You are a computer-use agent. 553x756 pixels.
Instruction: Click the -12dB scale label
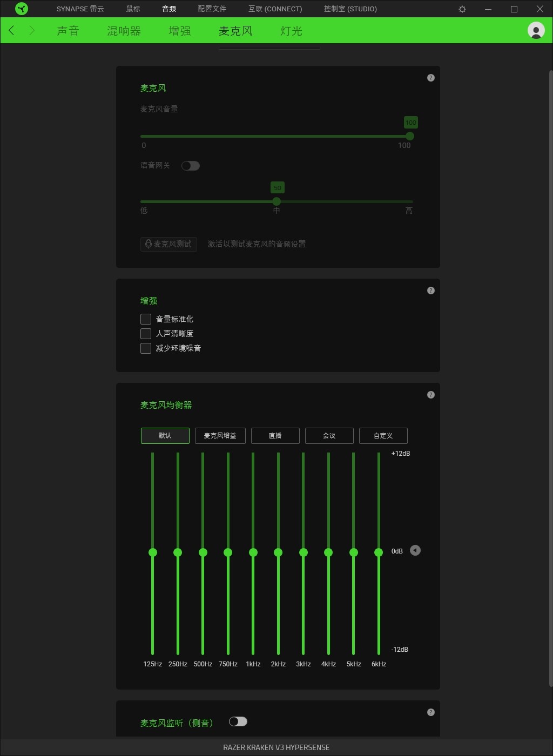pos(400,650)
